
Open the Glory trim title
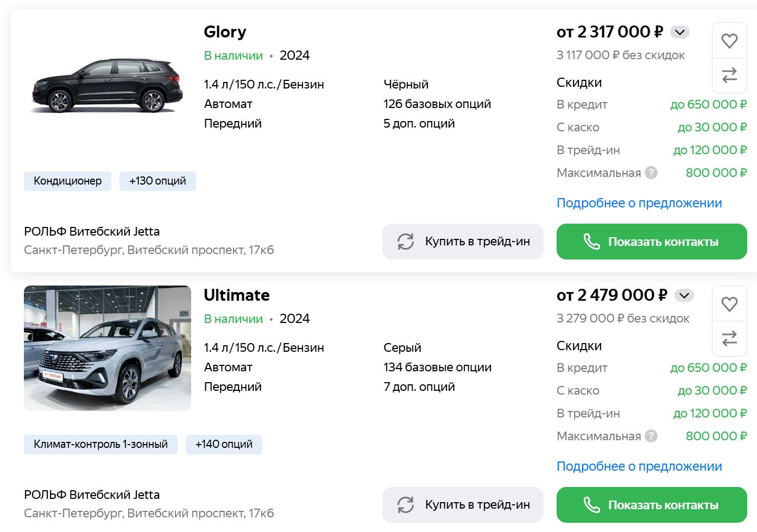(225, 32)
